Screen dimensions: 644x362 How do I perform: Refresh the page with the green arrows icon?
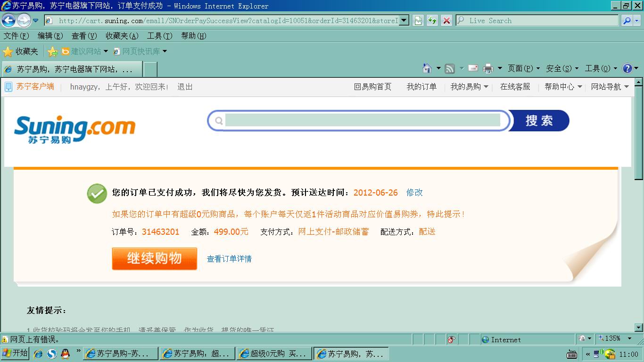(432, 21)
